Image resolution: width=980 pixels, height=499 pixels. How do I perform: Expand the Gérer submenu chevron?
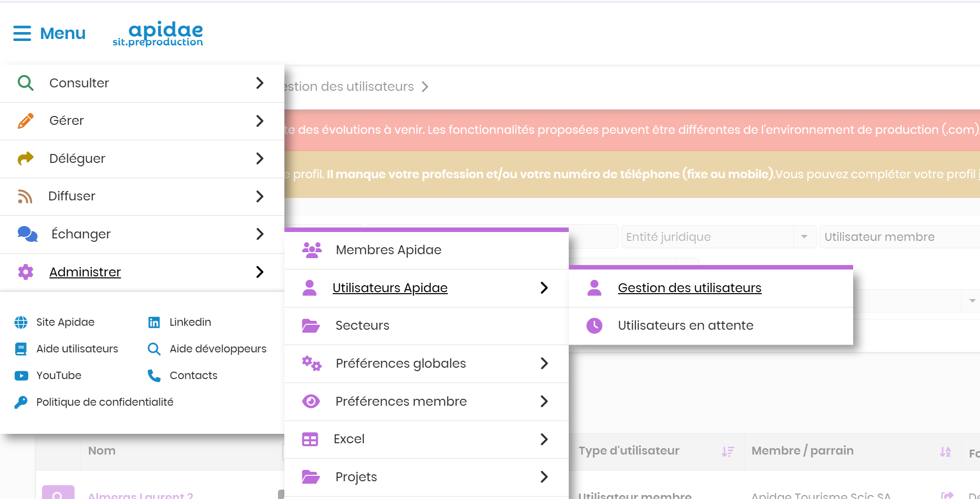pyautogui.click(x=260, y=121)
